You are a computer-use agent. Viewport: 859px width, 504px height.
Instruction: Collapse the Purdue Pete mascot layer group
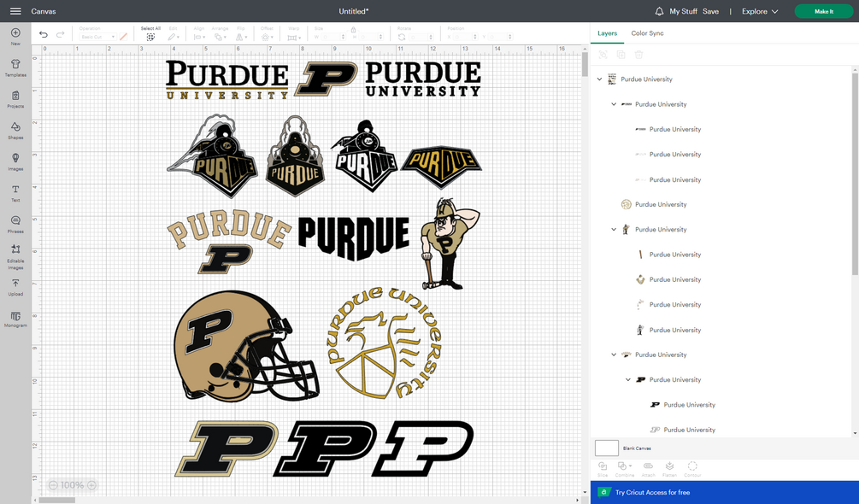[x=614, y=229]
